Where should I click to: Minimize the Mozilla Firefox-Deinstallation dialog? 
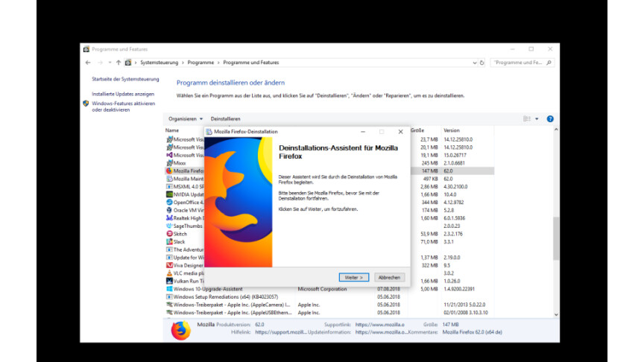tap(363, 132)
